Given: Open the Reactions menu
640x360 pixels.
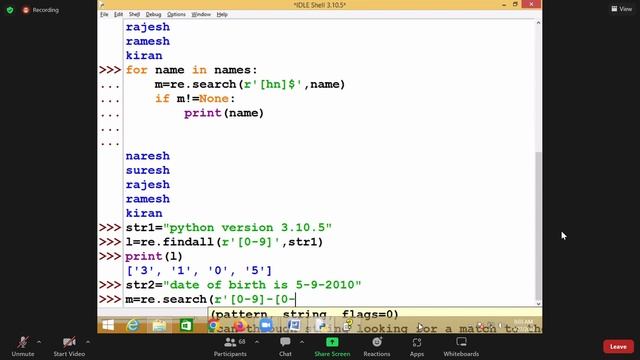Looking at the screenshot, I should tap(377, 347).
